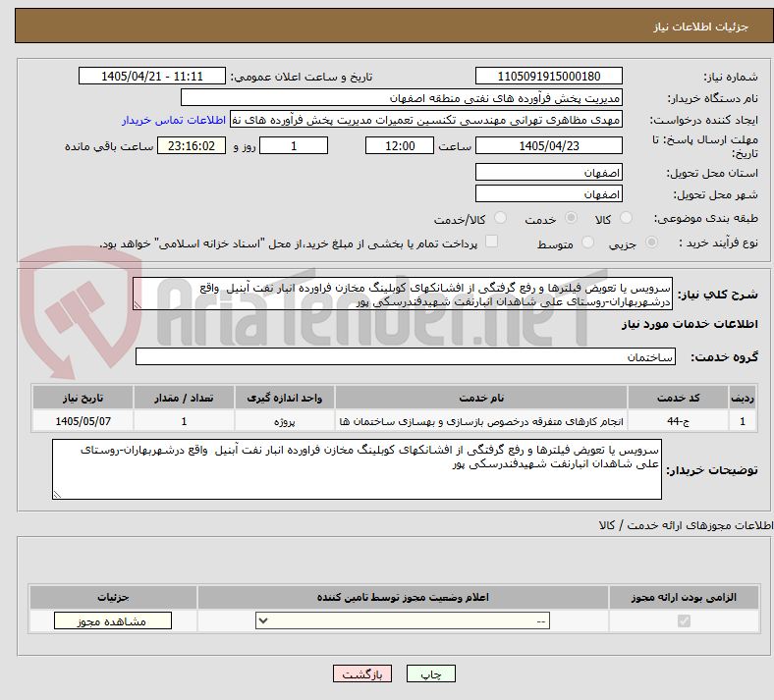This screenshot has height=700, width=774.
Task: Select the کالا/خدمت radio button
Action: [501, 218]
